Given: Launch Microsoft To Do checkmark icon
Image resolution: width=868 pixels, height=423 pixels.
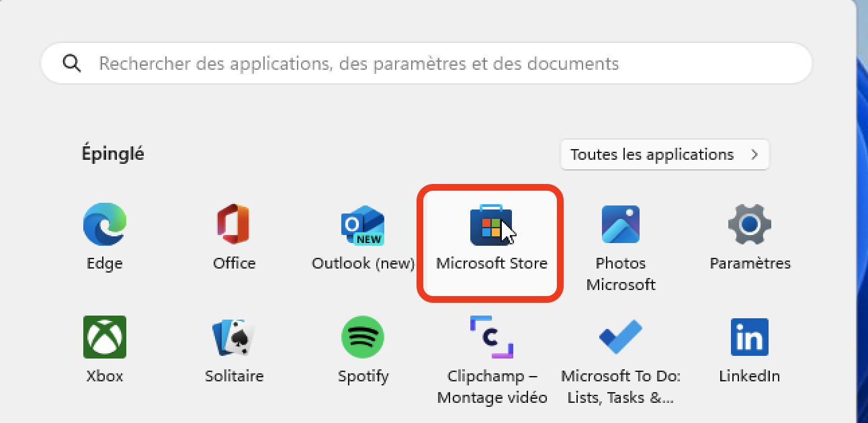Looking at the screenshot, I should coord(620,337).
